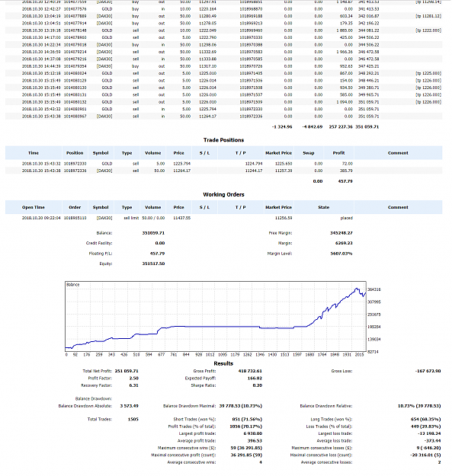This screenshot has height=476, width=452.
Task: Click profit '72.00' in GOLD position row
Action: pos(348,164)
